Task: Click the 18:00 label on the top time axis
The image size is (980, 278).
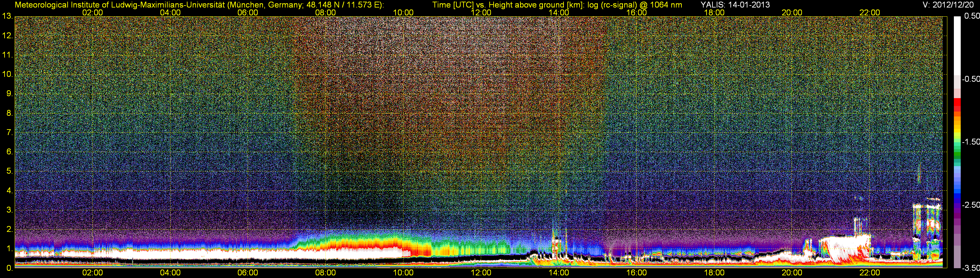Action: point(714,12)
